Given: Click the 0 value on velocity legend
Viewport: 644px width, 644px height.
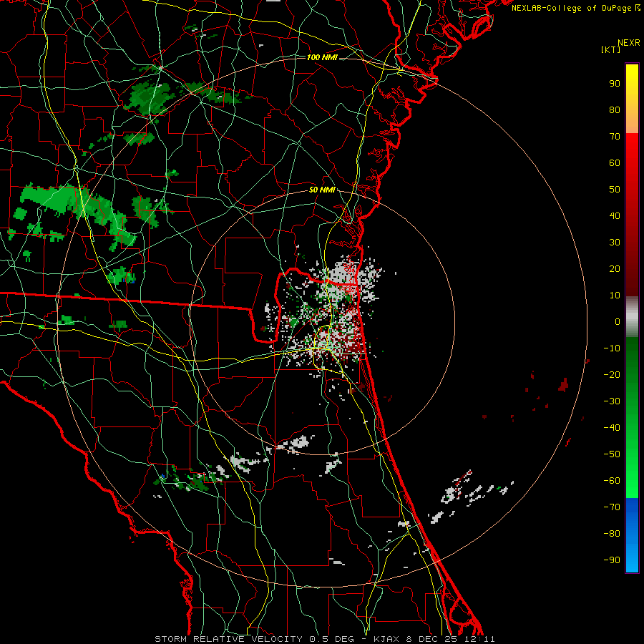Looking at the screenshot, I should [618, 321].
